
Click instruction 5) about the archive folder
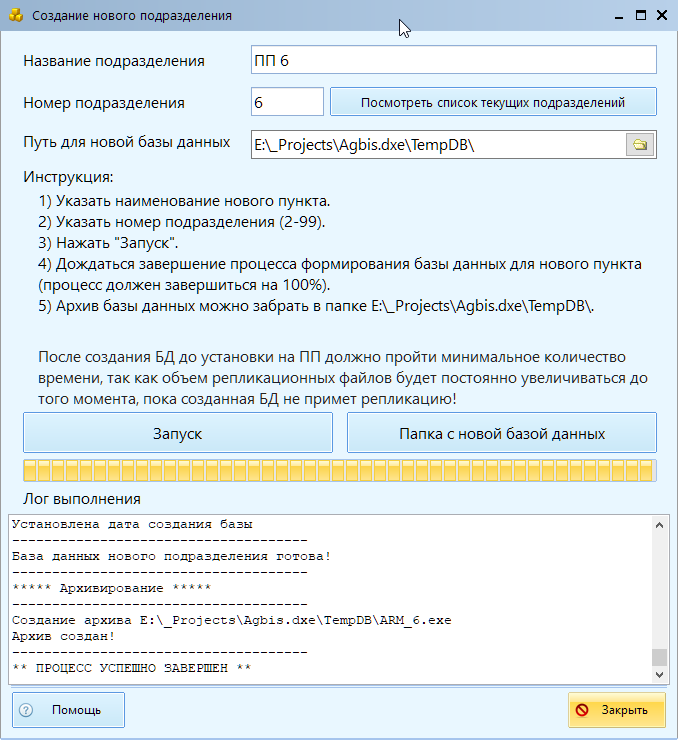[x=316, y=306]
